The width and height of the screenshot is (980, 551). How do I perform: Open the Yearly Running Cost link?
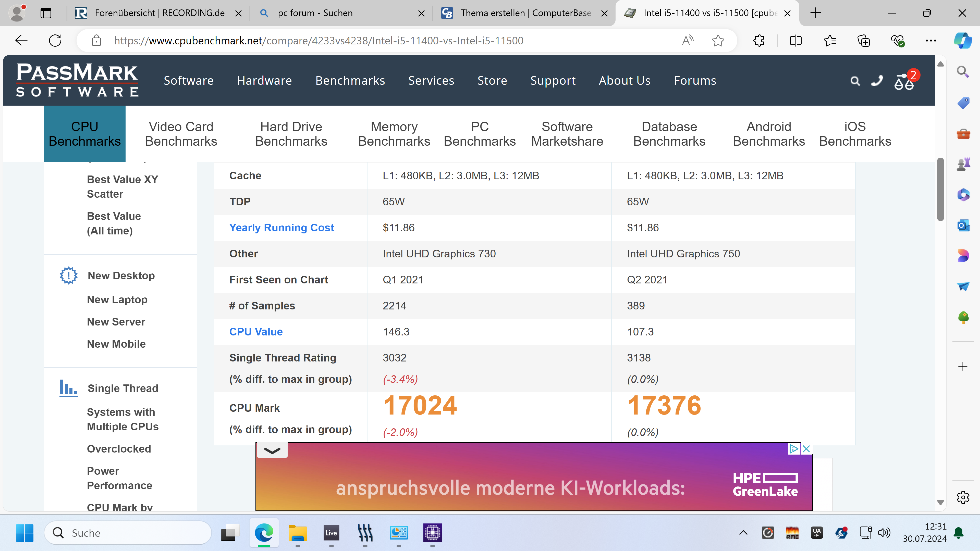[x=281, y=227]
